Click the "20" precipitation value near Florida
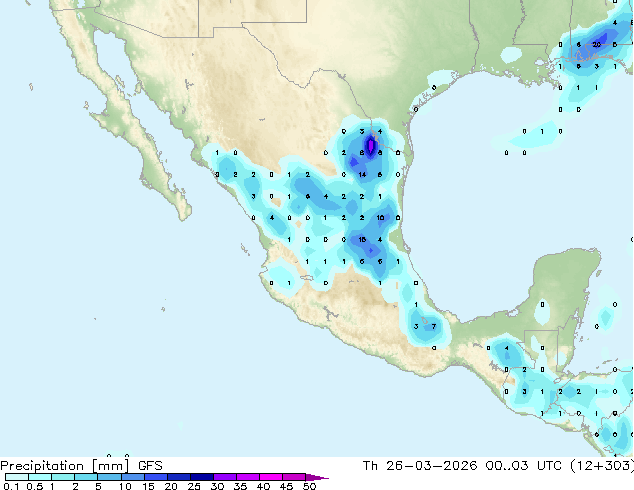 [596, 44]
